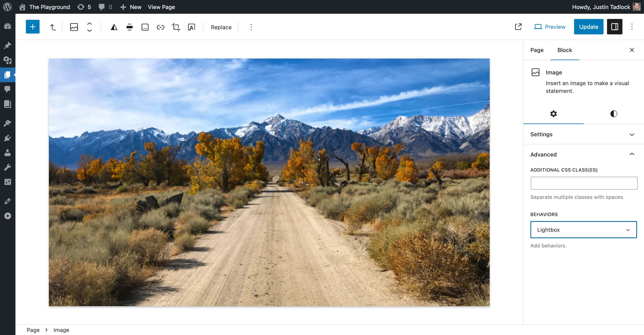The image size is (644, 335).
Task: Move the image block down
Action: [90, 31]
